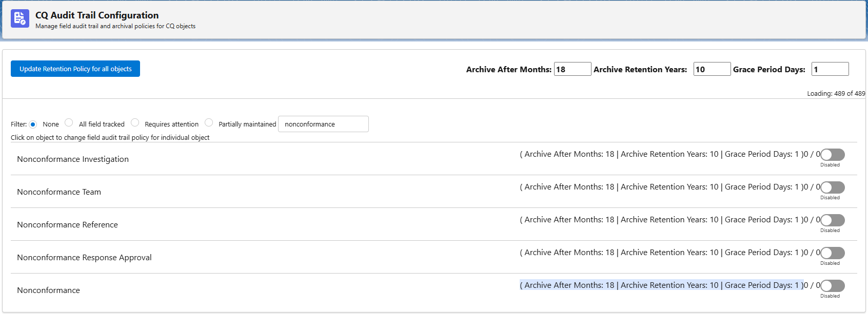The image size is (868, 314).
Task: Select the Partially maintained filter option
Action: [209, 122]
